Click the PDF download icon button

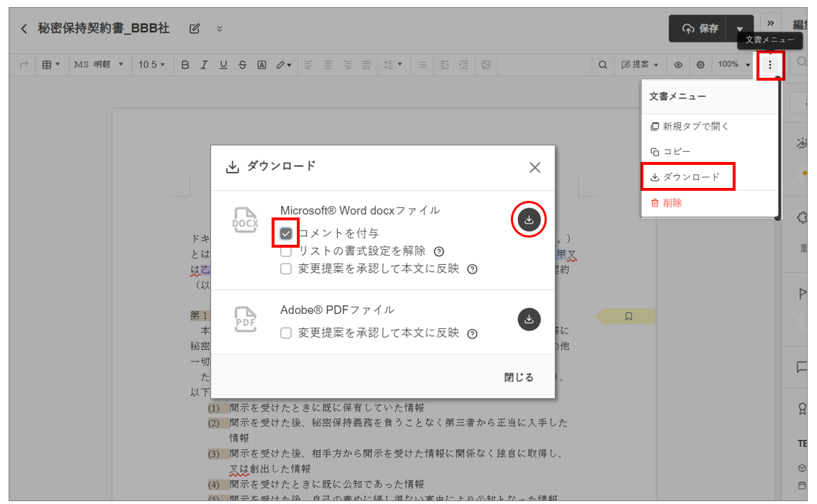pyautogui.click(x=529, y=319)
